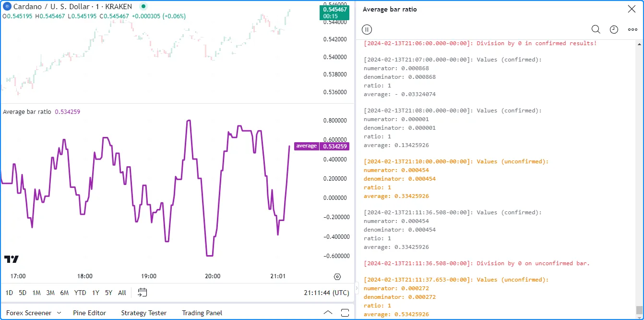This screenshot has width=644, height=320.
Task: Pause the Pine Logs output
Action: coord(367,29)
